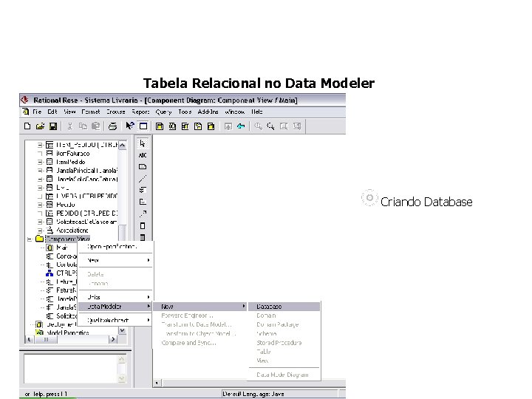Select the Note tool in toolbox
Viewport: 532px width, 399px height.
[x=143, y=167]
